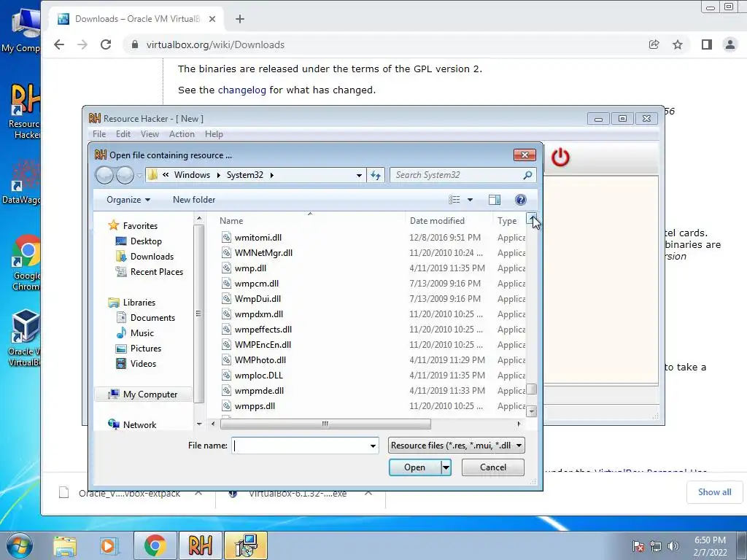747x560 pixels.
Task: Show the preview pane icon
Action: 495,200
